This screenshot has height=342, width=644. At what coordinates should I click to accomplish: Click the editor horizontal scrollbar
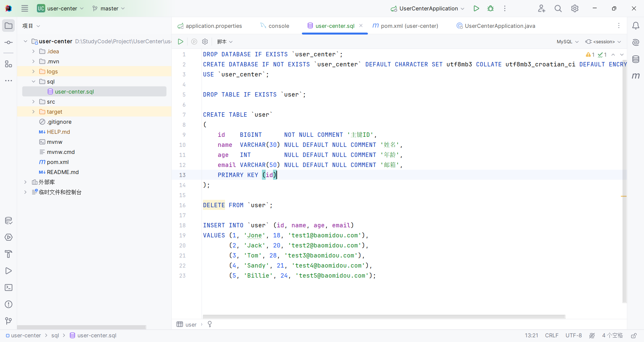click(384, 317)
